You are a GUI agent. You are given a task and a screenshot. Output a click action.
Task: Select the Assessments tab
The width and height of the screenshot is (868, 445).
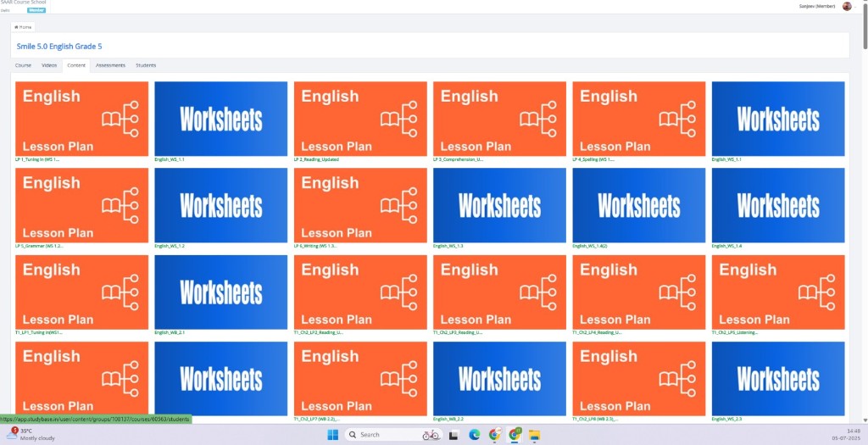tap(110, 65)
